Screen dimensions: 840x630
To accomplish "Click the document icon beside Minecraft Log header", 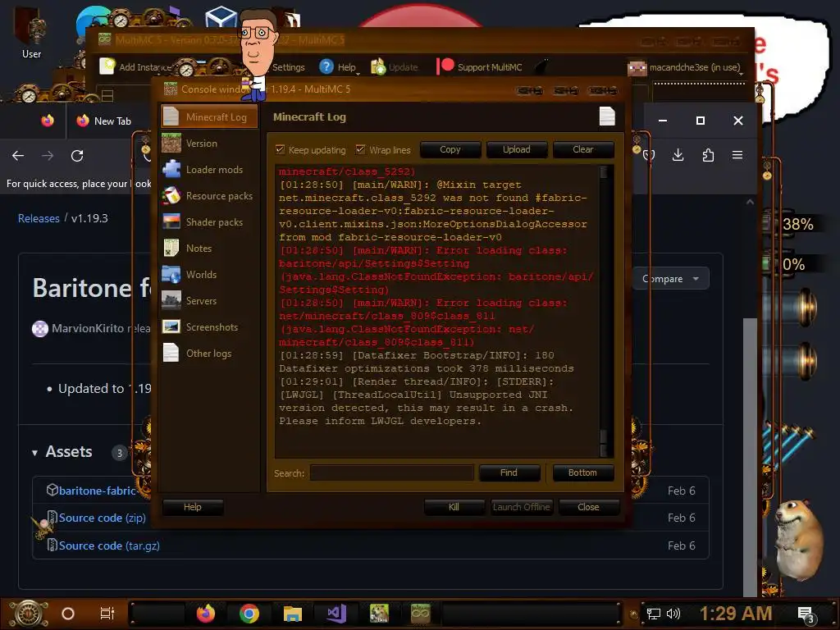I will tap(607, 116).
